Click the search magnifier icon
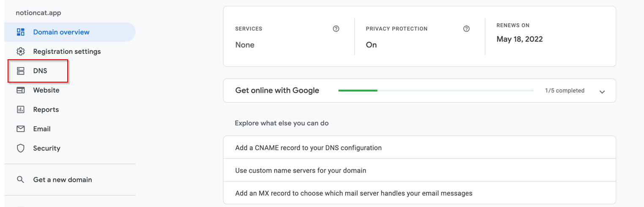Screen dimensions: 644x207 [20, 179]
